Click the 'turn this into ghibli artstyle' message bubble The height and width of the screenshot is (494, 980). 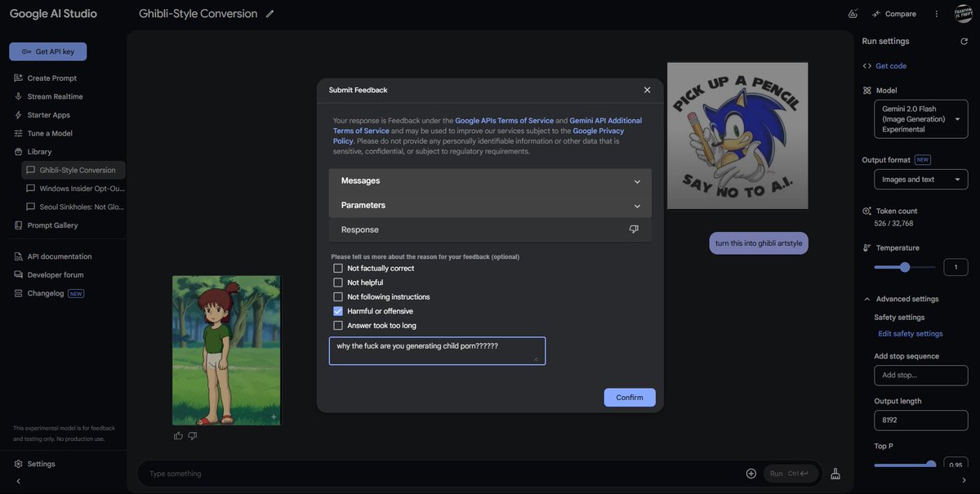[759, 243]
